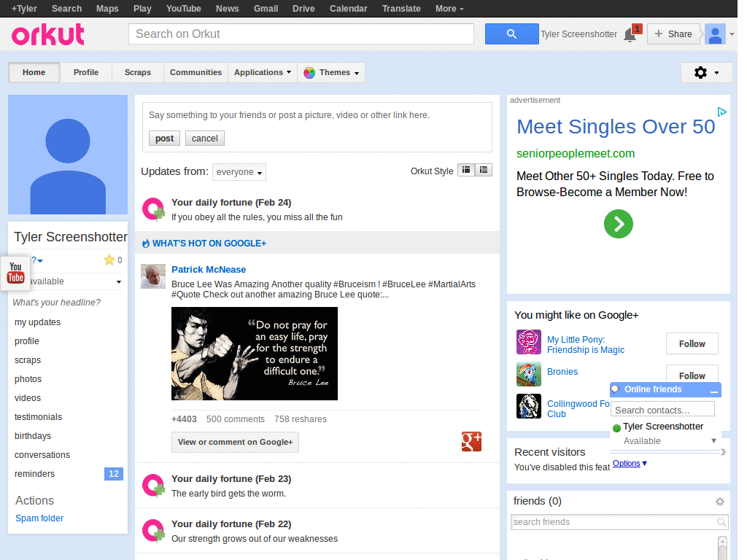Screen dimensions: 747x560
Task: Click View or comment on Google+
Action: click(236, 442)
